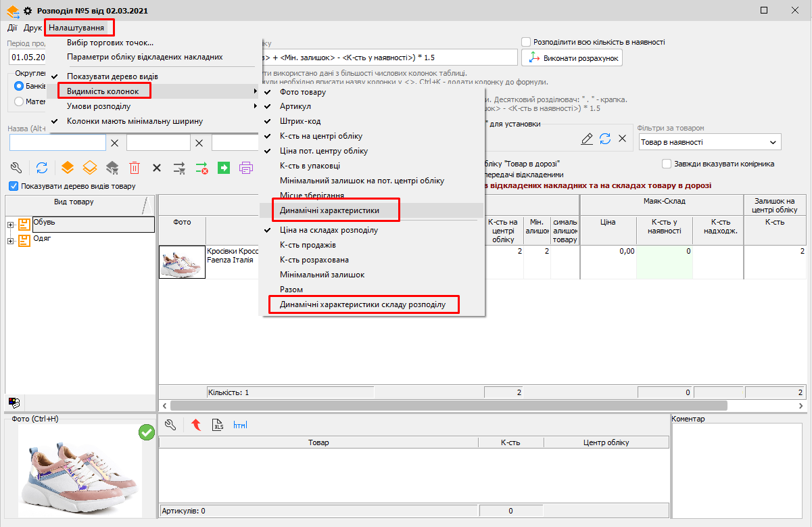Click the red trash delete icon
812x527 pixels.
click(135, 167)
